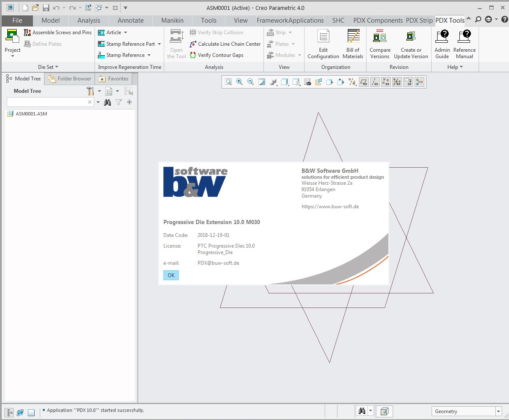This screenshot has width=509, height=420.
Task: Toggle annotation display in graphics toolbar
Action: pos(408,82)
